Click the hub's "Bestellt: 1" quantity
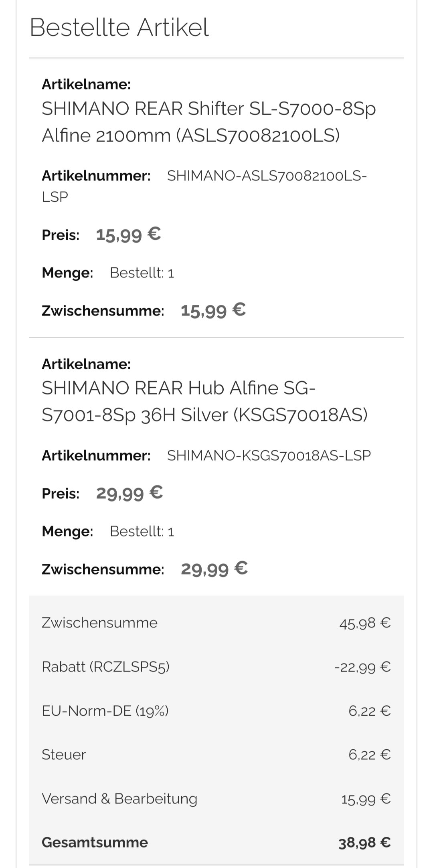The image size is (433, 868). pyautogui.click(x=142, y=532)
